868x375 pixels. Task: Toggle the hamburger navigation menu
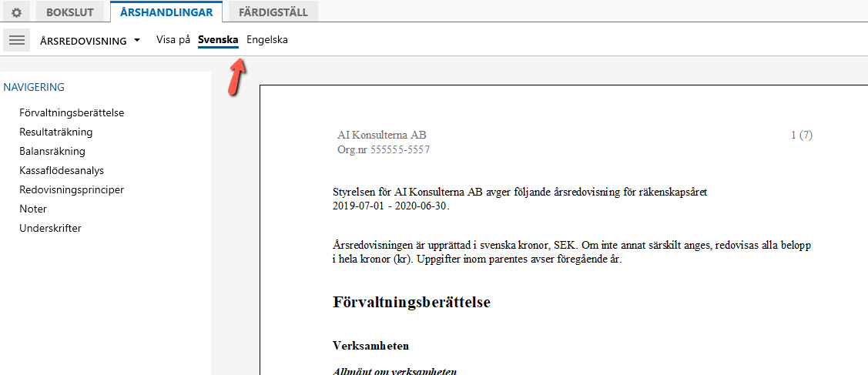pos(17,40)
